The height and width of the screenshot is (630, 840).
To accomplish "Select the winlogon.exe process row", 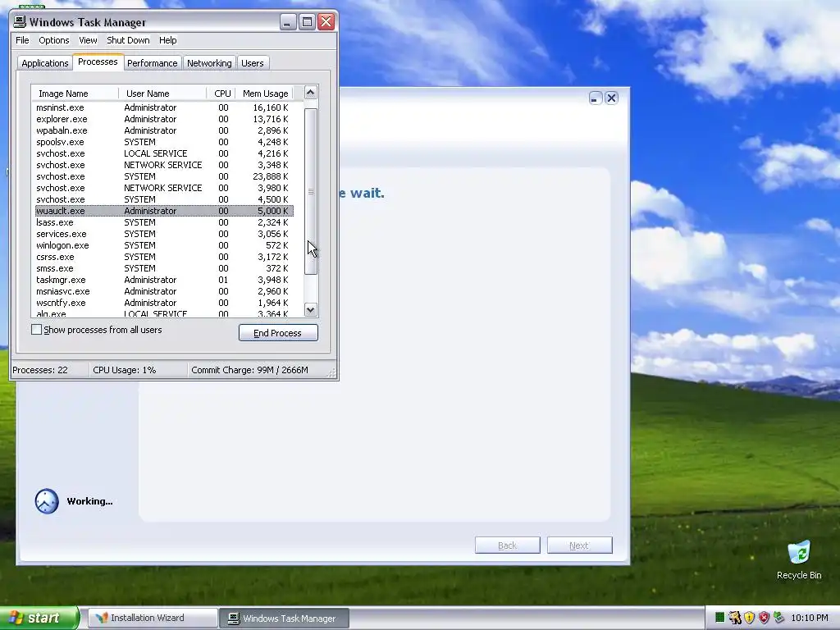I will (x=164, y=245).
